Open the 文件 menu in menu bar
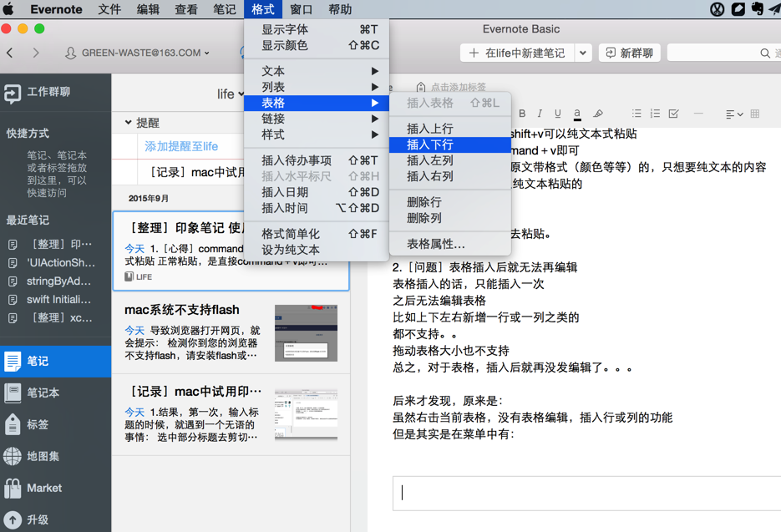This screenshot has width=781, height=532. (109, 9)
